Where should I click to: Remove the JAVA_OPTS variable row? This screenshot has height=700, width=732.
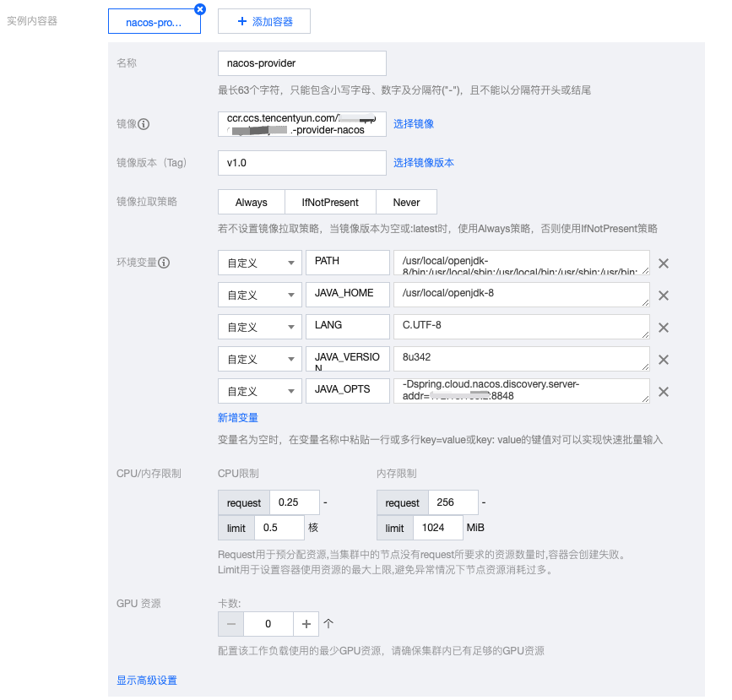click(664, 392)
